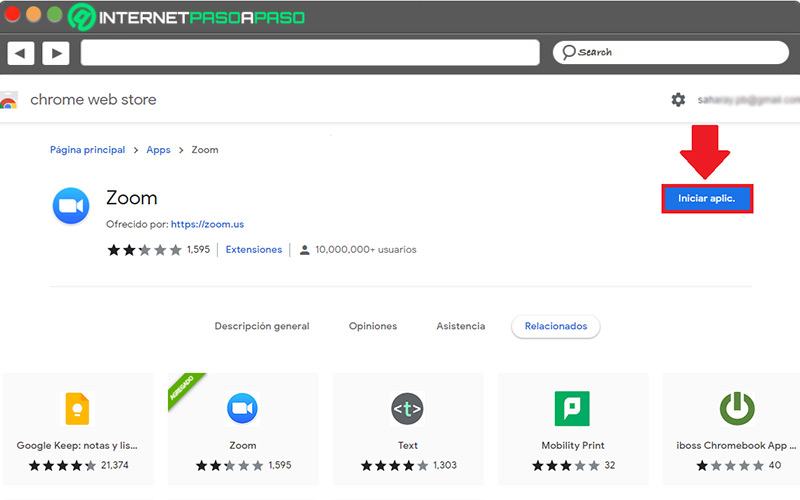Click the red close window dot
This screenshot has height=500, width=800.
(x=12, y=14)
